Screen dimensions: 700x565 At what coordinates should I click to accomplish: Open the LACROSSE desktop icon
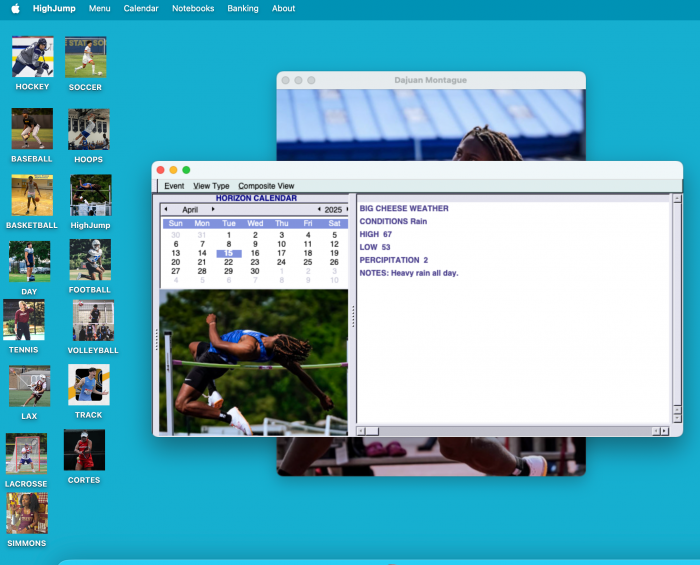[x=26, y=454]
